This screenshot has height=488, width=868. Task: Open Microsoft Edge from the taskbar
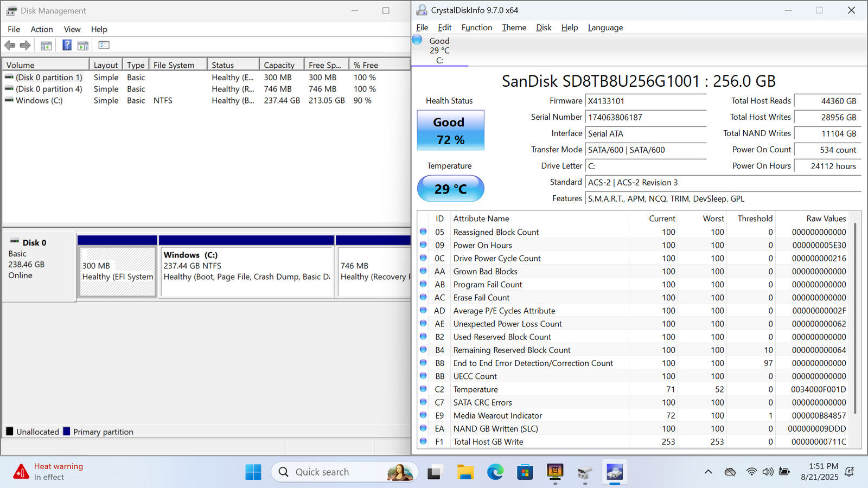495,472
